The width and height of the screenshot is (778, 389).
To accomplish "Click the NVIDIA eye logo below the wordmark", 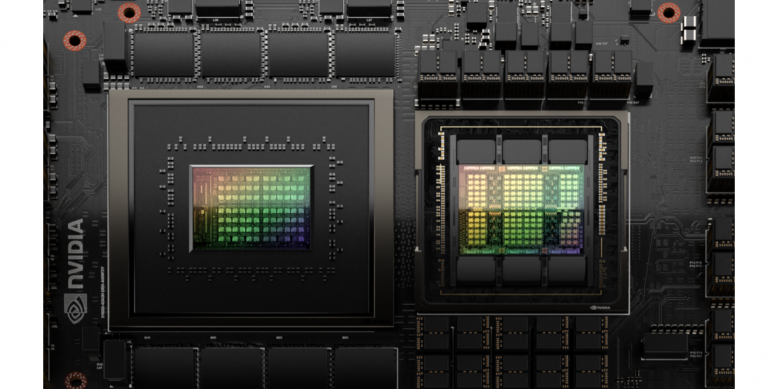I will pos(75,308).
